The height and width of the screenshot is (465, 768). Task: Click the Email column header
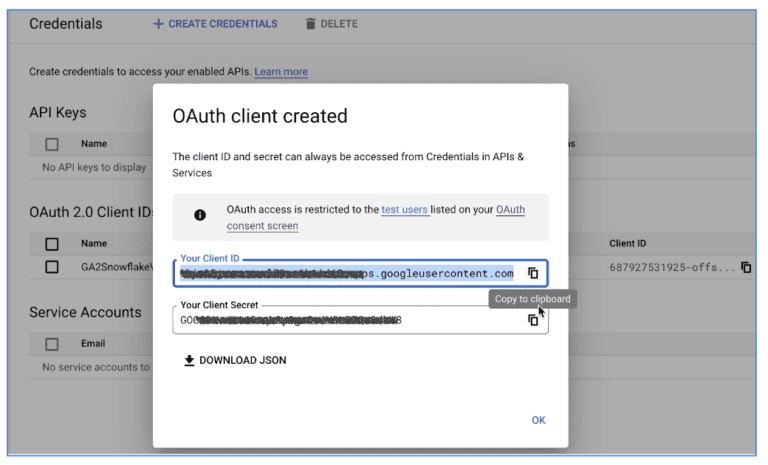click(93, 343)
